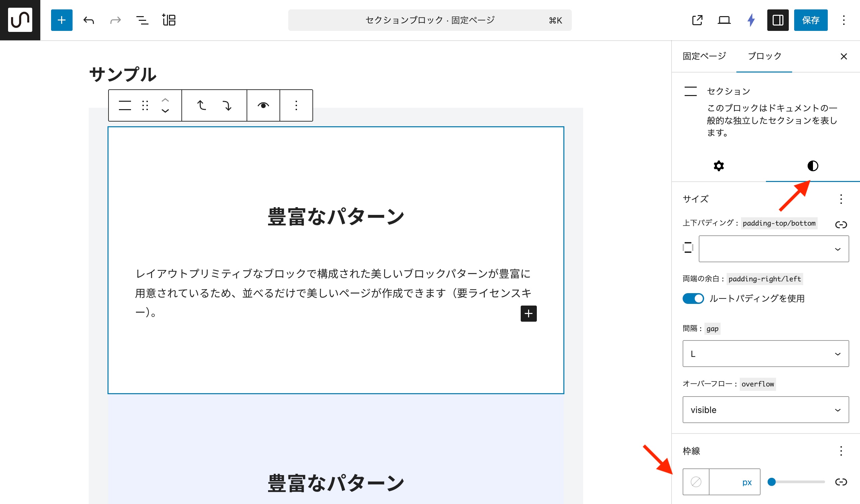Switch to the block settings gear tab
860x504 pixels.
click(x=718, y=166)
